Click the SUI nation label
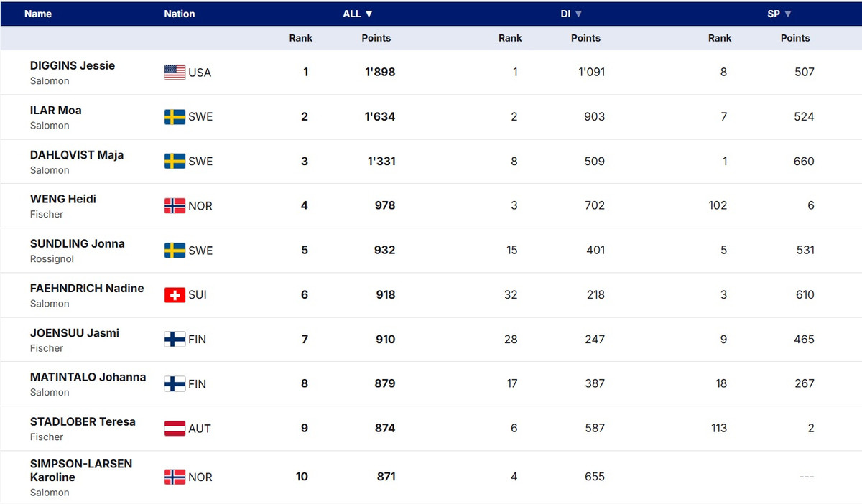The width and height of the screenshot is (862, 504). [x=198, y=295]
